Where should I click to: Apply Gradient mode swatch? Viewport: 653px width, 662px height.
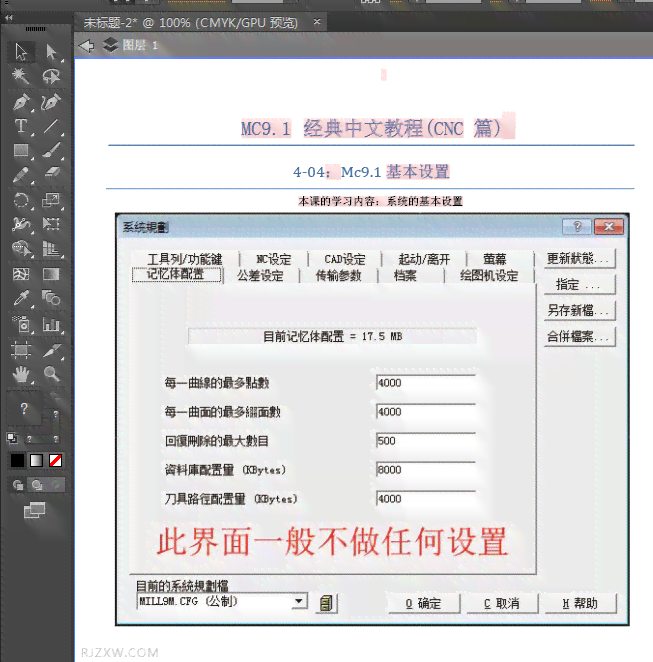point(36,460)
